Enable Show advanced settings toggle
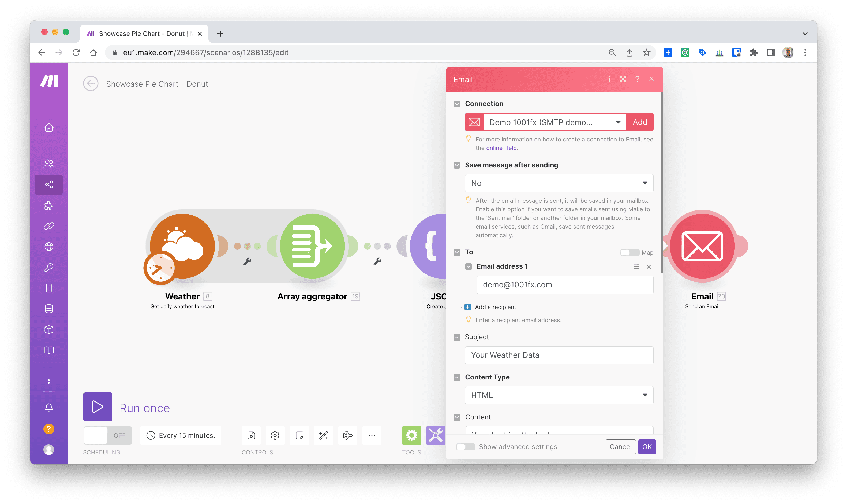Viewport: 847px width, 504px height. click(x=465, y=447)
